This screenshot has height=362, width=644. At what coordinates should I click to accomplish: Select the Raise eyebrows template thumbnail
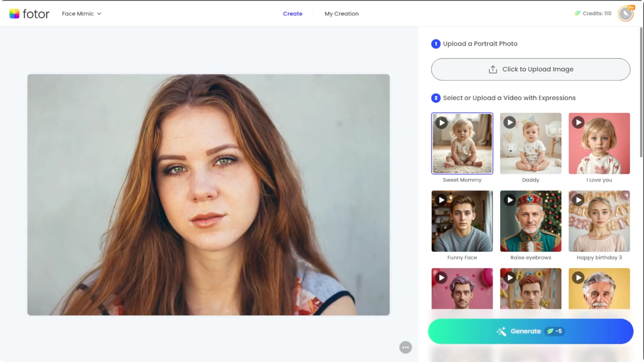530,221
